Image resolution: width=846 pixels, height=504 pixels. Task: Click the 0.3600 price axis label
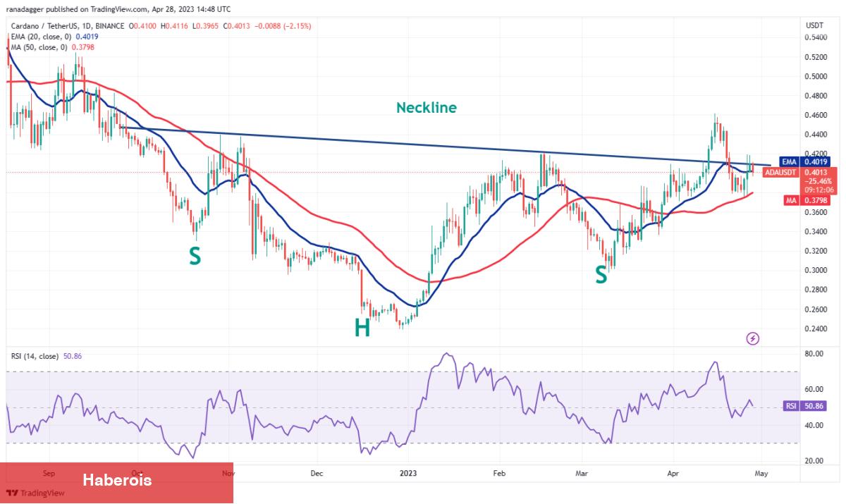pos(816,212)
